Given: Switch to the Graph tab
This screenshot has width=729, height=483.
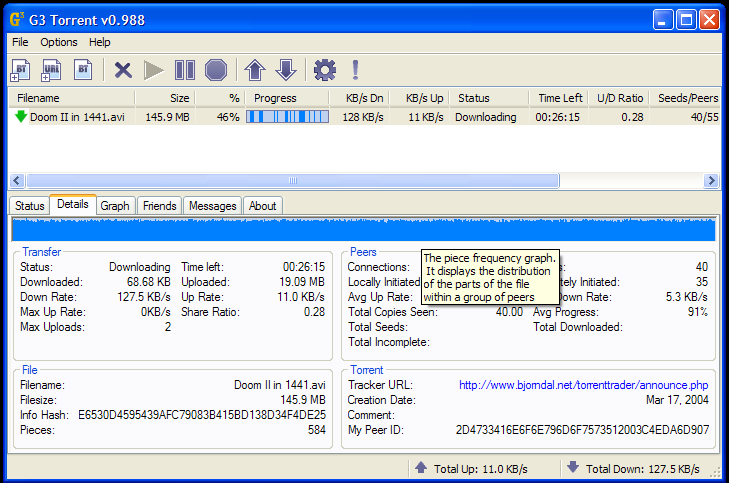Looking at the screenshot, I should [115, 206].
